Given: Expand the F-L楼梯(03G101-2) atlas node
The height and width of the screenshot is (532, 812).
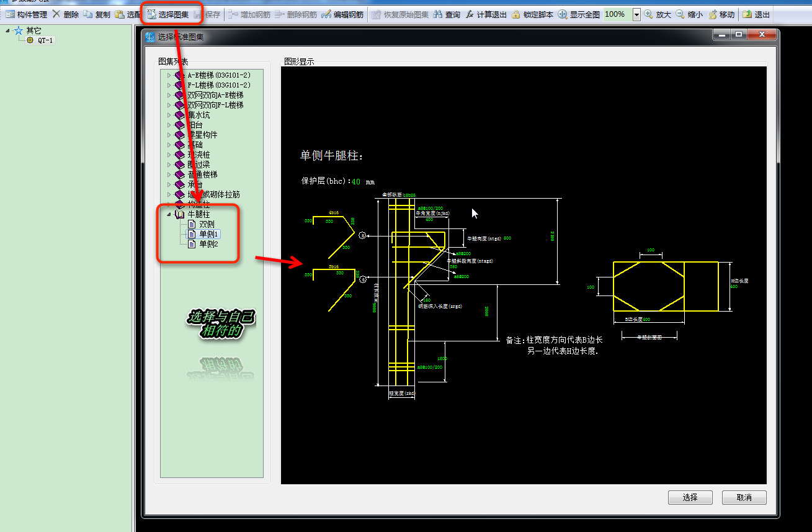Looking at the screenshot, I should click(x=168, y=85).
